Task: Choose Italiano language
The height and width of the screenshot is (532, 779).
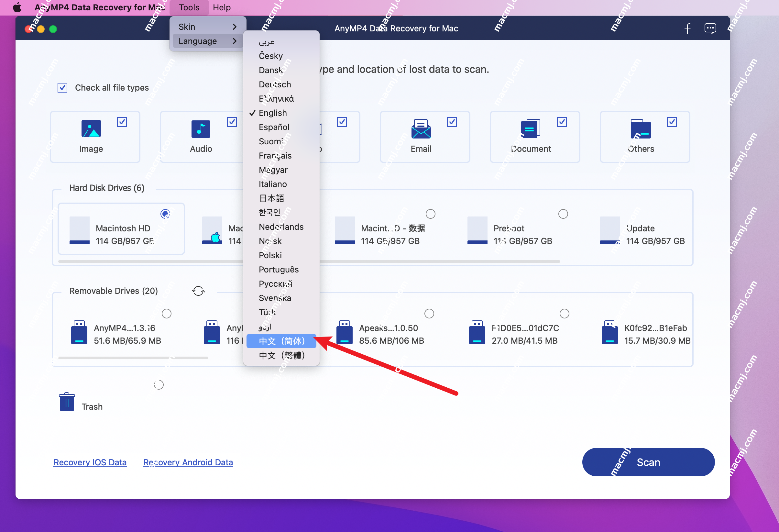Action: (x=281, y=184)
